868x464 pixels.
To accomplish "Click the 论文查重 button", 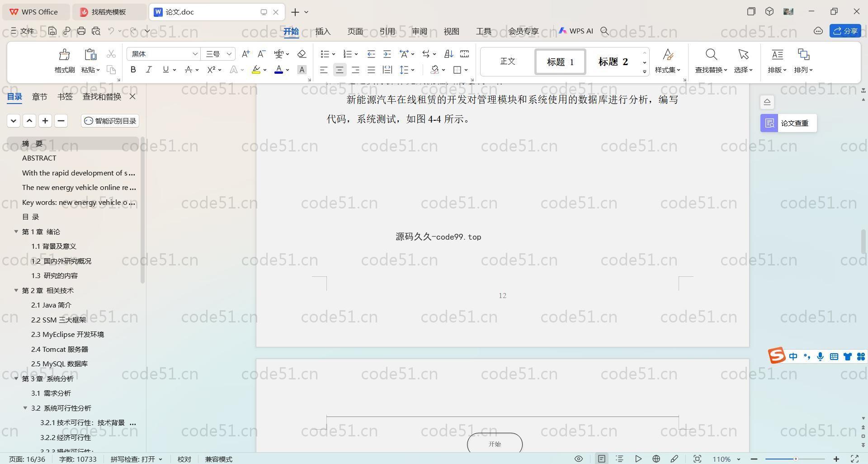I will click(788, 123).
